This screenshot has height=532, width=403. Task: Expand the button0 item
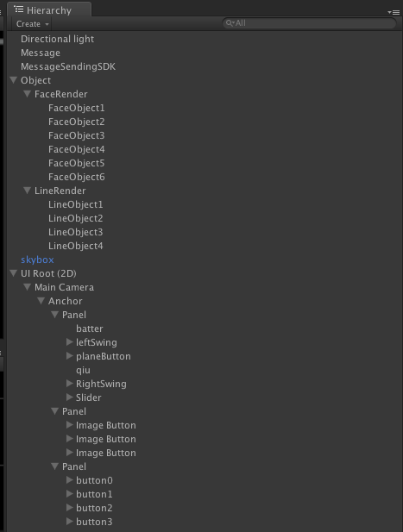point(70,480)
